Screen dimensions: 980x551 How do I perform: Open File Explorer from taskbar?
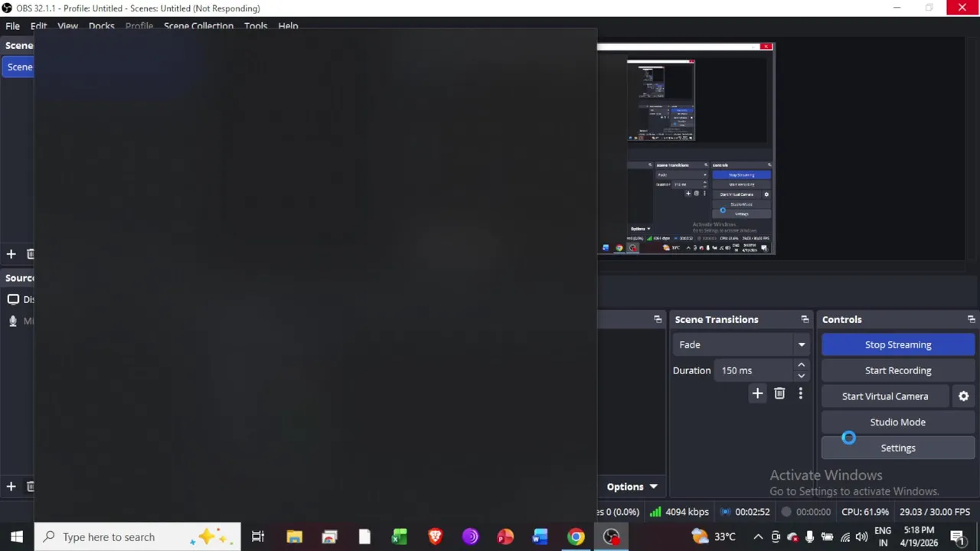click(294, 537)
